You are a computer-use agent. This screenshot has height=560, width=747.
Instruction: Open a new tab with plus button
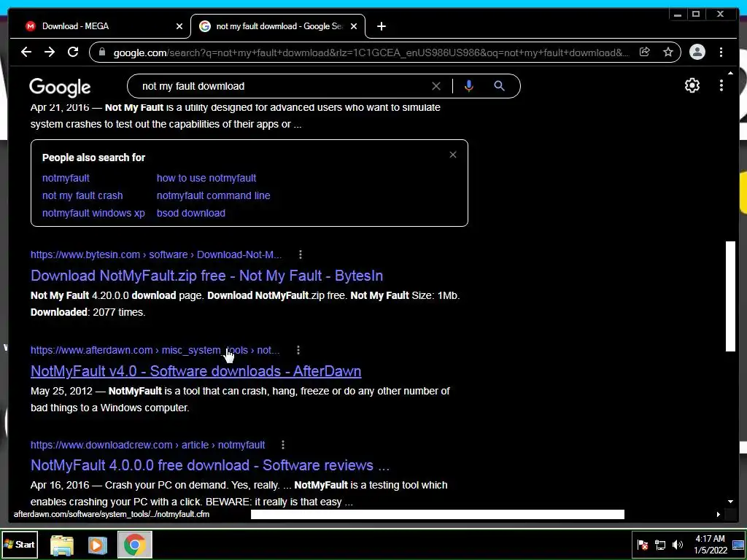[381, 26]
